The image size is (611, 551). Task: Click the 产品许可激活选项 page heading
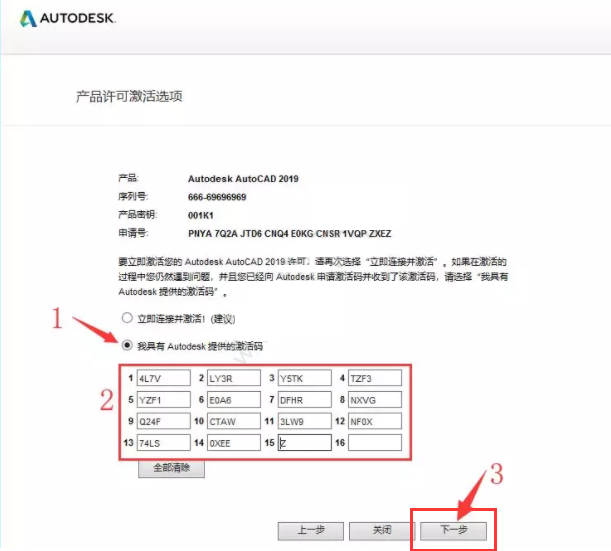129,96
